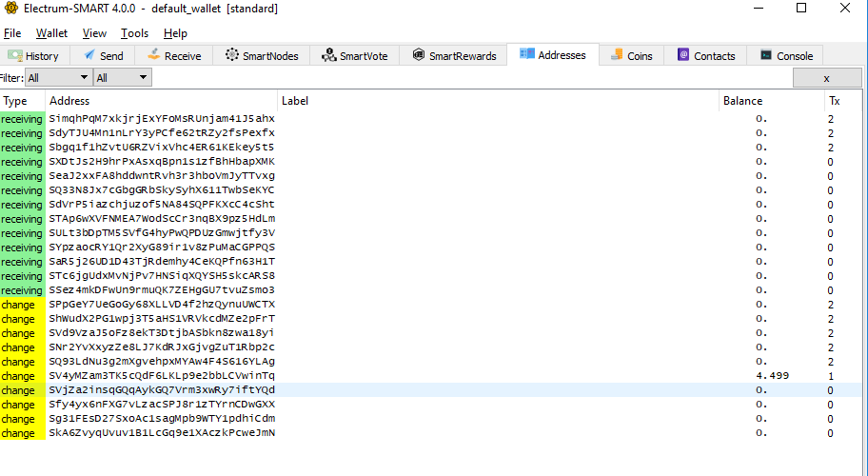
Task: Switch to the Coins tab
Action: (632, 56)
